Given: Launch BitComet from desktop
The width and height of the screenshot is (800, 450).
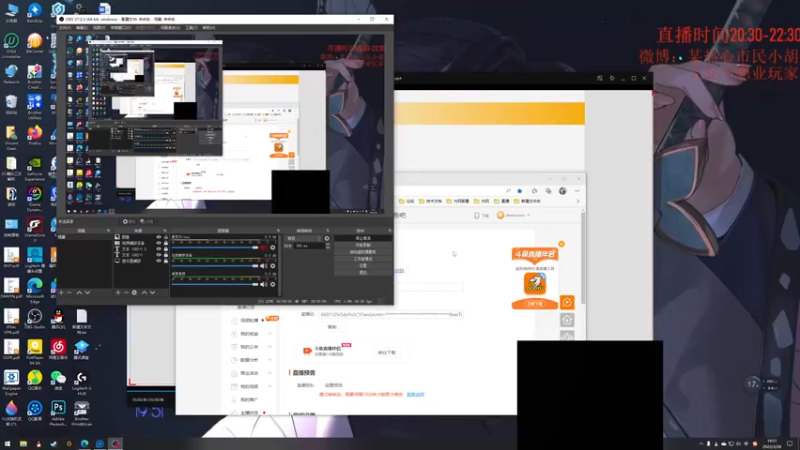Looking at the screenshot, I should tap(35, 43).
